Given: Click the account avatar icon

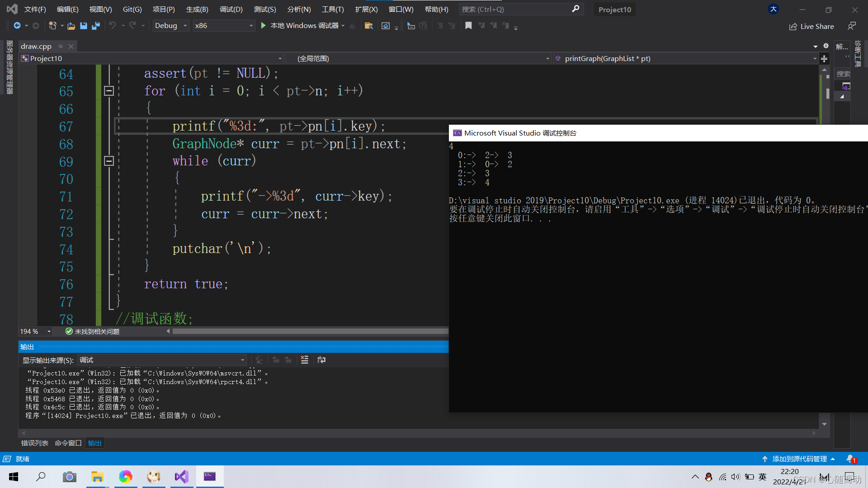Looking at the screenshot, I should [x=774, y=9].
